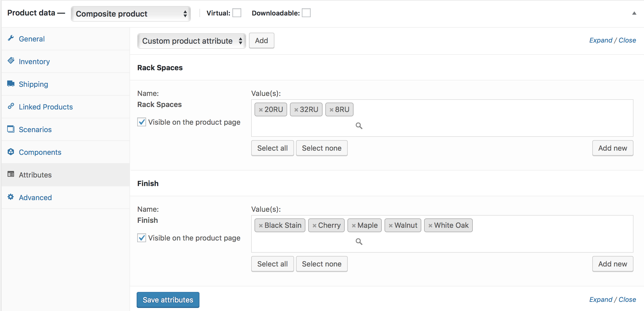
Task: Click the Advanced gear icon
Action: 11,197
